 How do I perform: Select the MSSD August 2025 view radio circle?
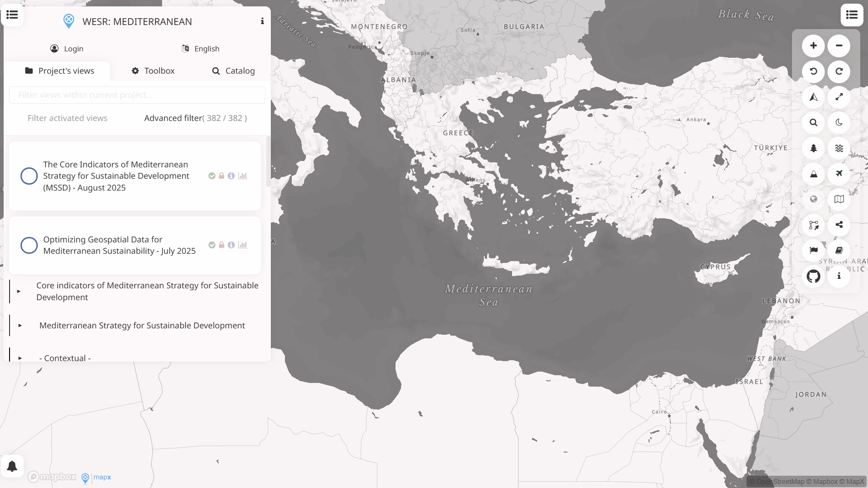29,176
